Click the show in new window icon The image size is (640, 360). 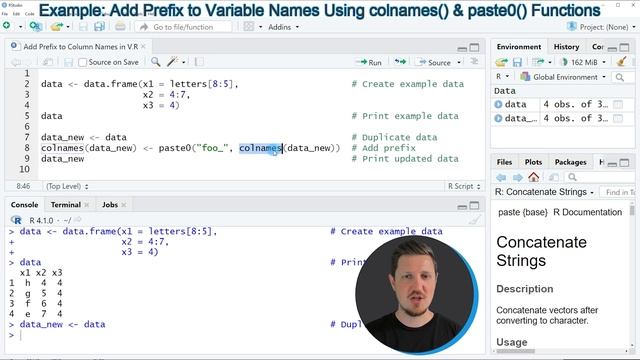point(48,62)
